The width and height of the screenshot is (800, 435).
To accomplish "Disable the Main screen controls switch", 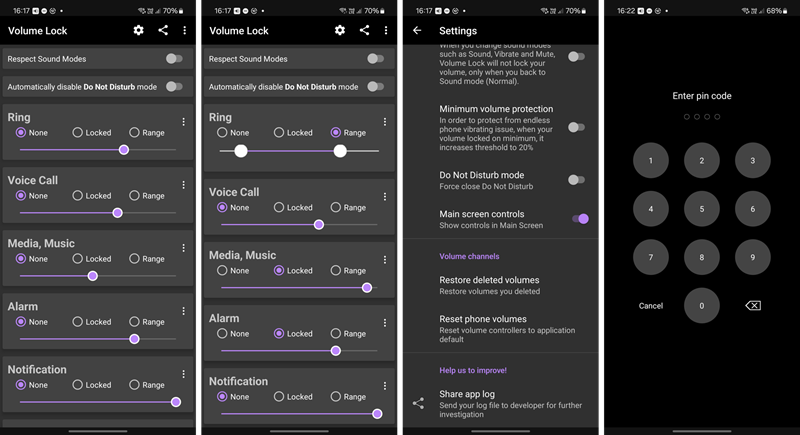I will 577,219.
